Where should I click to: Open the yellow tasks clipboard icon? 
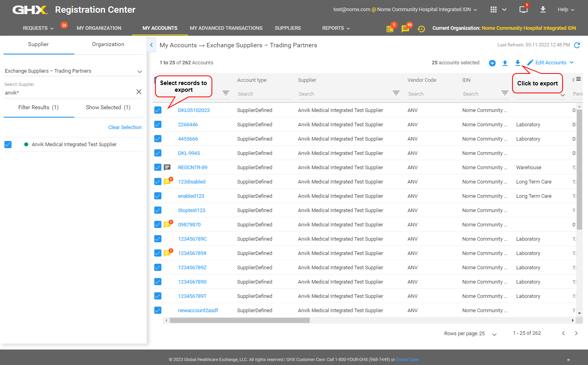390,29
